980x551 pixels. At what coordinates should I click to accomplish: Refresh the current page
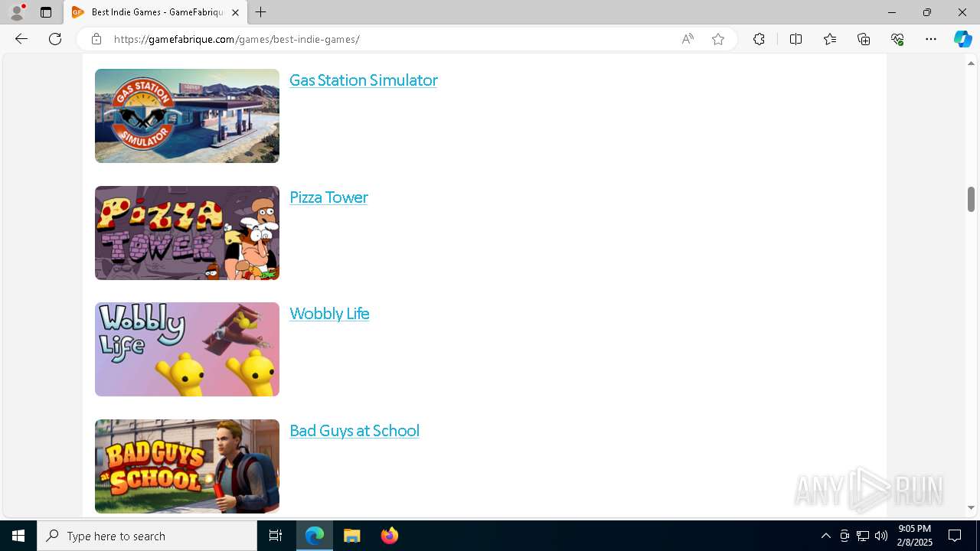pos(55,39)
